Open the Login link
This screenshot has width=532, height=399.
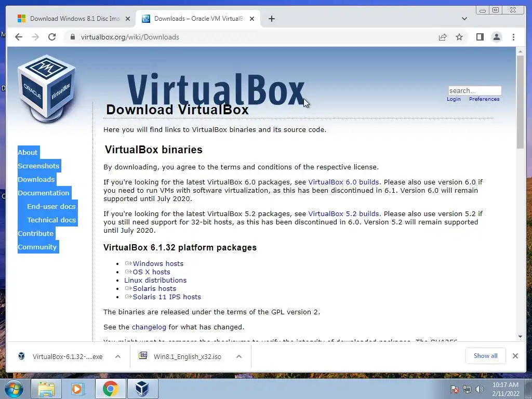click(x=454, y=99)
